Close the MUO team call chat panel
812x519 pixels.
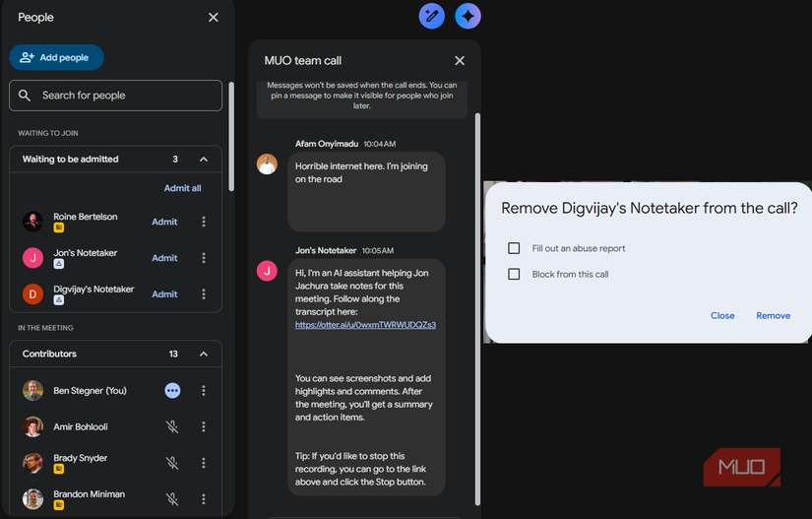click(460, 61)
